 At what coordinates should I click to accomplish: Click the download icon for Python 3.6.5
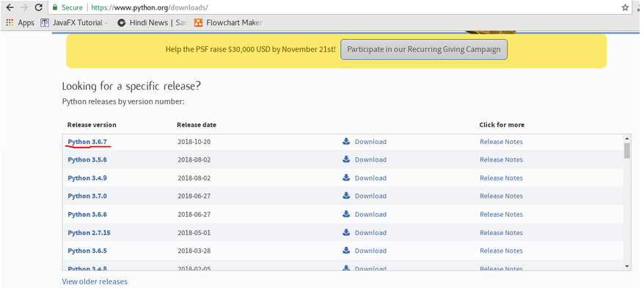(x=345, y=250)
